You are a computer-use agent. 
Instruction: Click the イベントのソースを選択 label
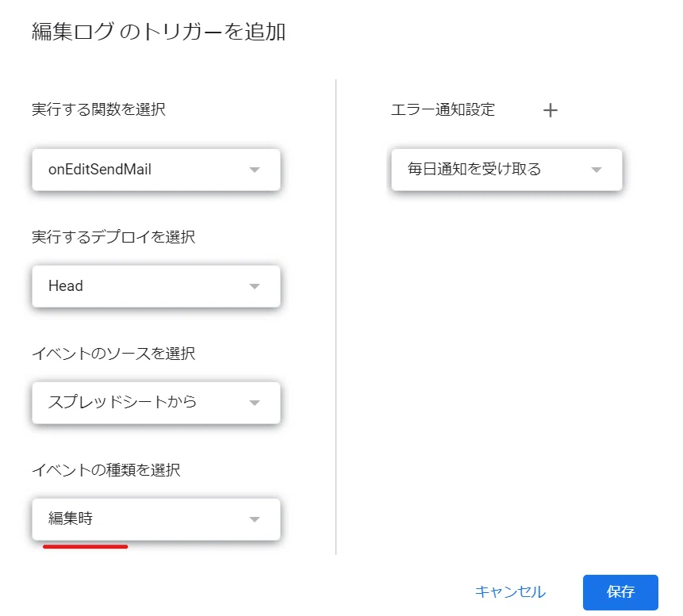113,353
